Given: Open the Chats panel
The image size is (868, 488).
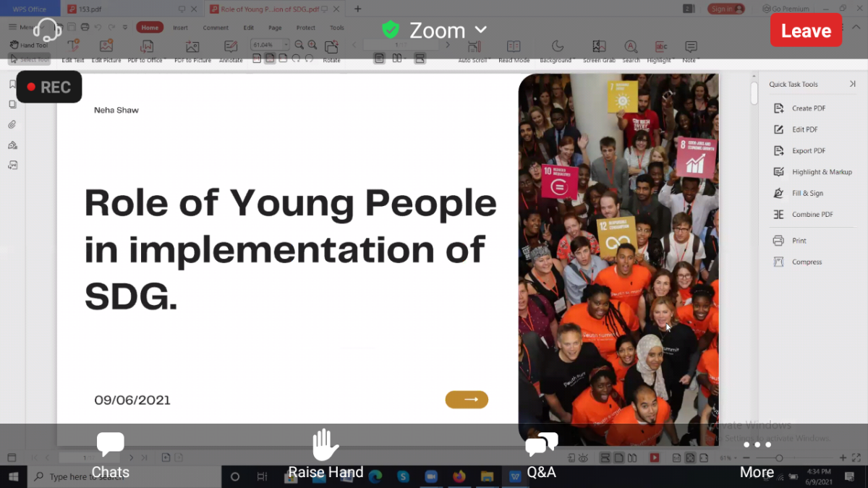Looking at the screenshot, I should pos(110,455).
